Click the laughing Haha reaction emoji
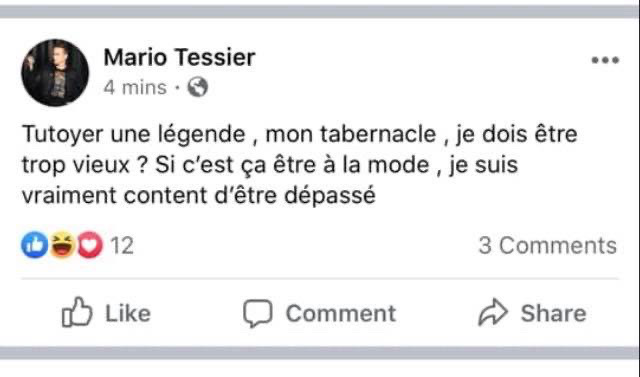640x377 pixels. [x=62, y=245]
